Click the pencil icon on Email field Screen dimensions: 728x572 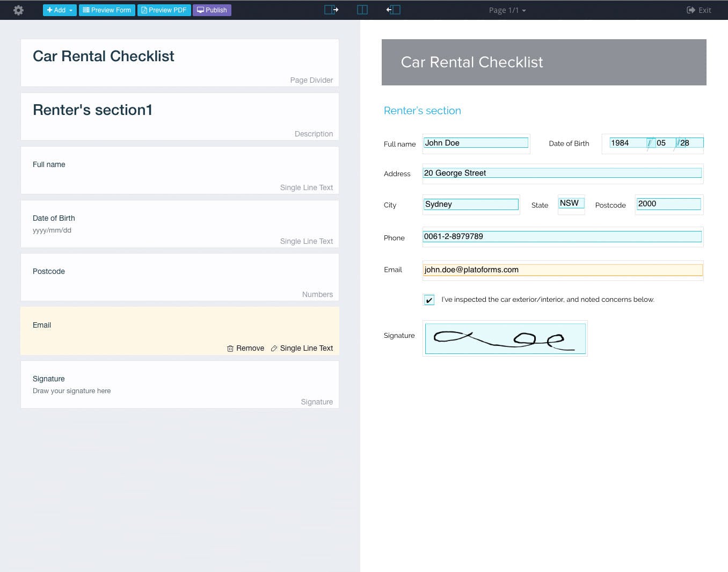274,349
